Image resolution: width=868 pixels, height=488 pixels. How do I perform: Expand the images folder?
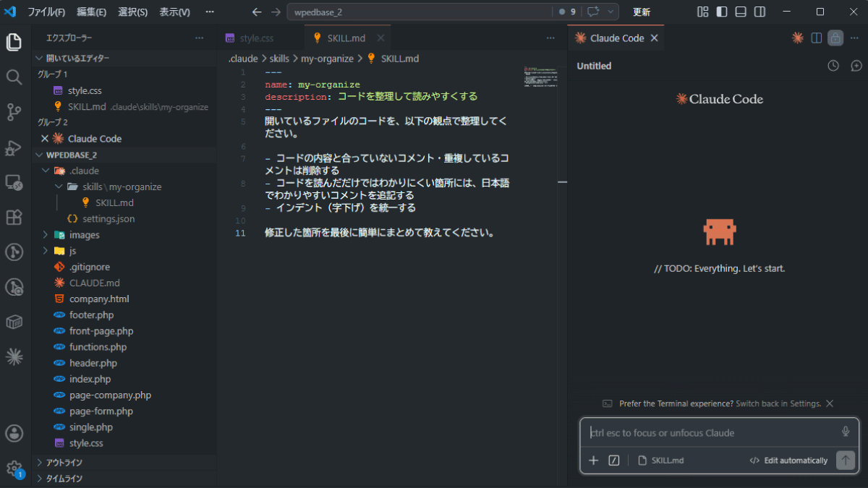click(46, 235)
